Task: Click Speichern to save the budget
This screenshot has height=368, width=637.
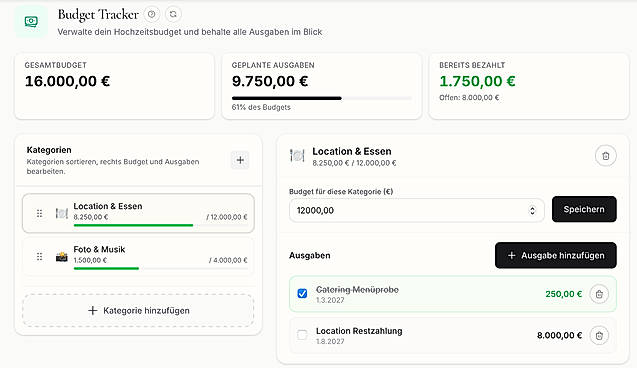Action: (x=584, y=209)
